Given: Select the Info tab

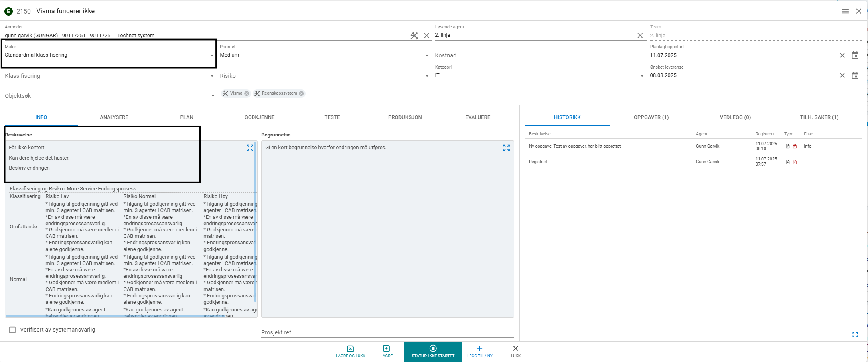Looking at the screenshot, I should point(41,117).
